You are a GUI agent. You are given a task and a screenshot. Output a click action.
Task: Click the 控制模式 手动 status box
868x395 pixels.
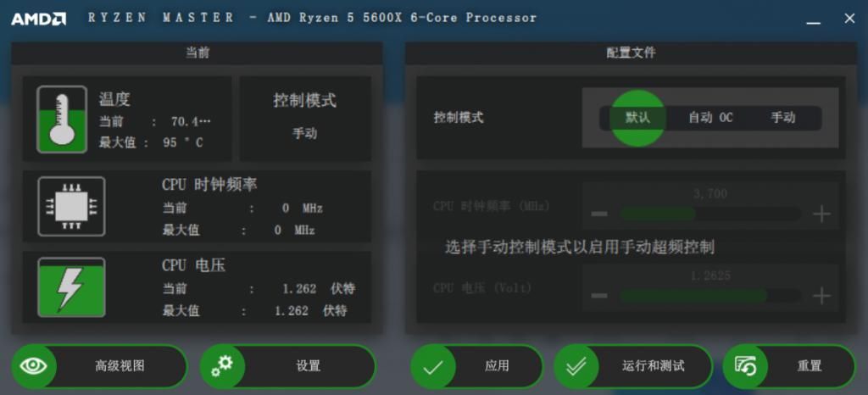[305, 119]
